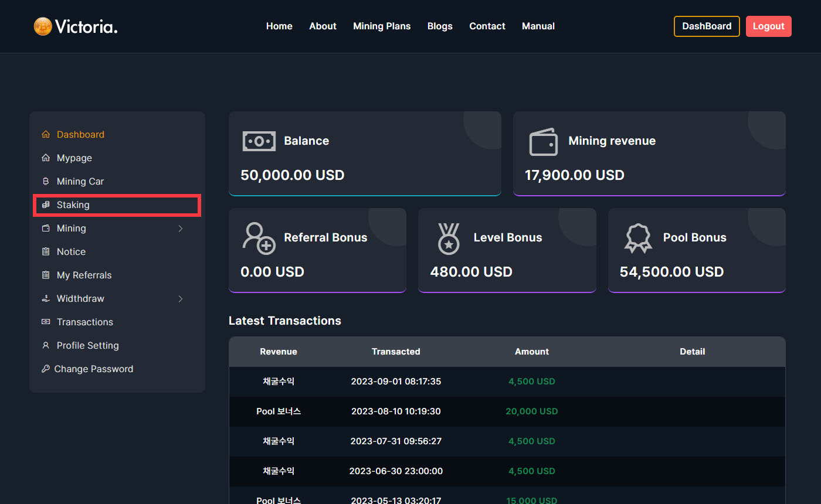Click the bitcoin icon beside Mining Car
This screenshot has height=504, width=821.
[x=46, y=182]
